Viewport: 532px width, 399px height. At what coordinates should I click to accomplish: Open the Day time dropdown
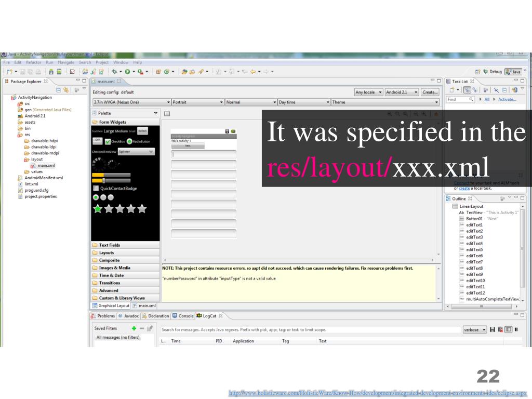pos(304,102)
